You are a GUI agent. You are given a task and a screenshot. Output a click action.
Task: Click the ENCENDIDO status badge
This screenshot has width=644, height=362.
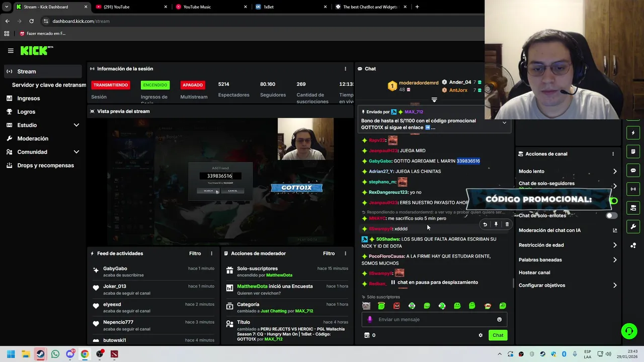(x=155, y=85)
